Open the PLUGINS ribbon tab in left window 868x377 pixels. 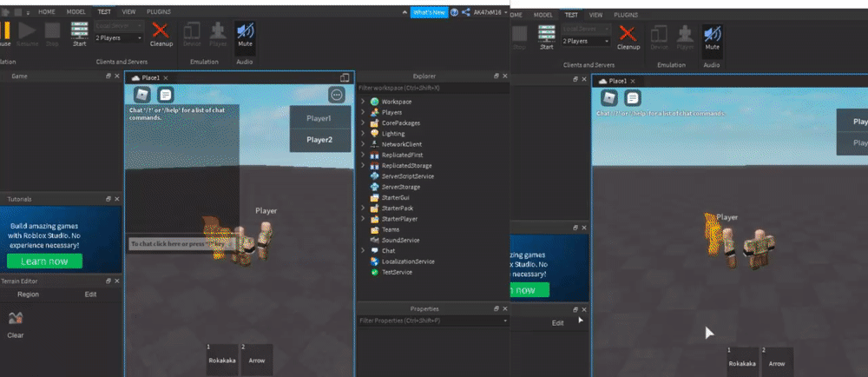[x=158, y=11]
